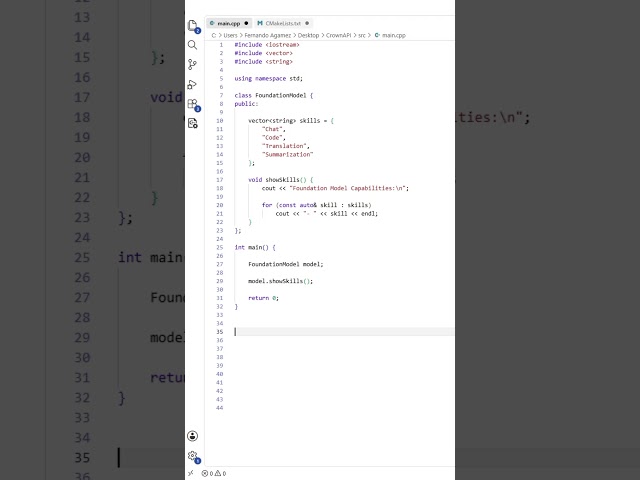Expand the src breadcrumb segment
This screenshot has height=480, width=640.
(x=362, y=36)
